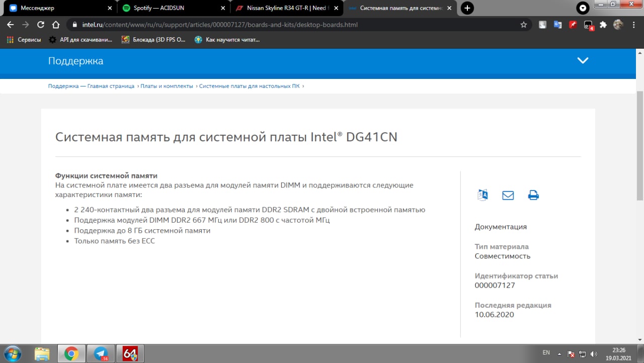Open Telegram from the taskbar
Screen dimensions: 644x363
pyautogui.click(x=101, y=354)
